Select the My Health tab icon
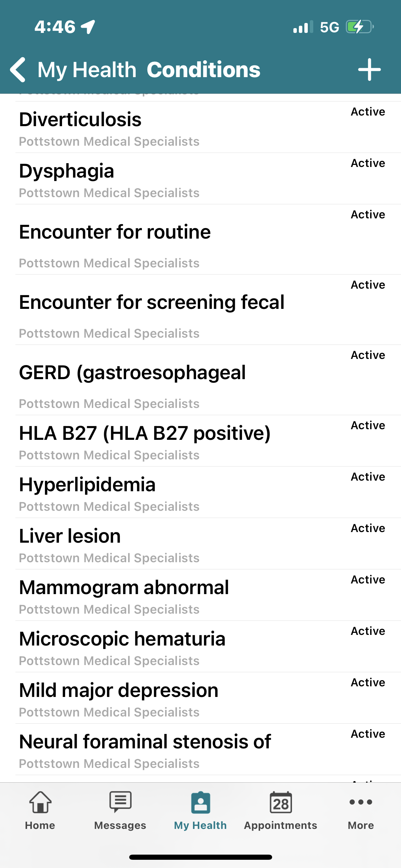This screenshot has height=868, width=401. click(x=200, y=803)
